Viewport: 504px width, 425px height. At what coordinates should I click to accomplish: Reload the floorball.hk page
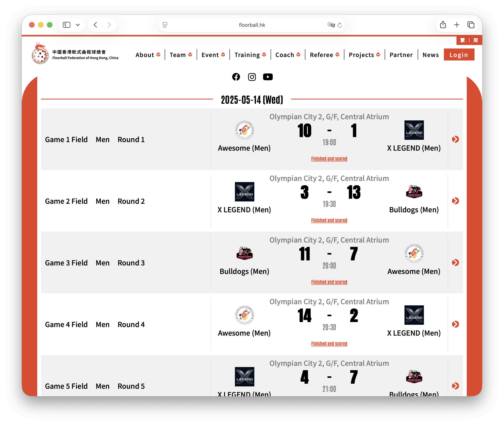tap(340, 25)
